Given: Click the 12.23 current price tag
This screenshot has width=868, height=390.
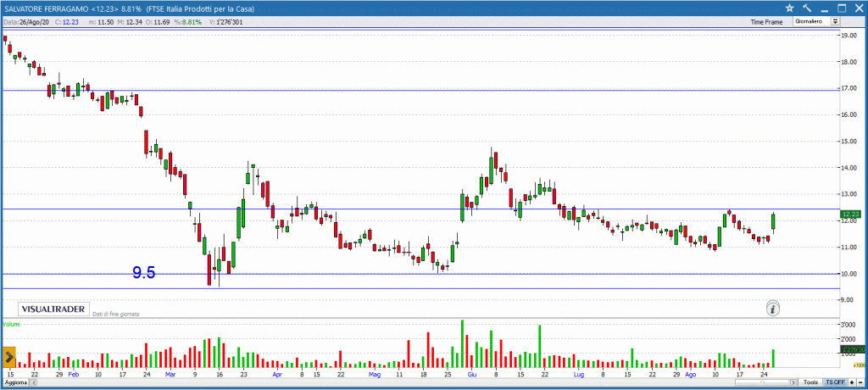Looking at the screenshot, I should tap(849, 214).
